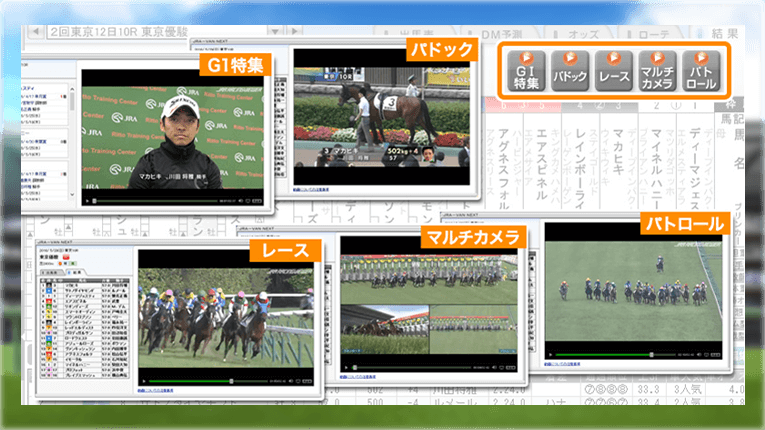Image resolution: width=765 pixels, height=430 pixels.
Task: Click the GI特集 video icon button
Action: click(x=526, y=71)
